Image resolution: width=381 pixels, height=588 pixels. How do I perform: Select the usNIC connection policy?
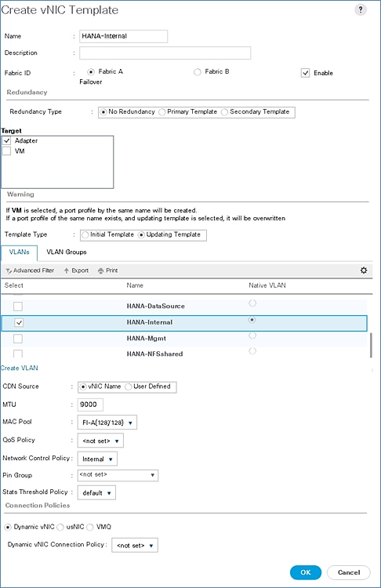pos(60,528)
